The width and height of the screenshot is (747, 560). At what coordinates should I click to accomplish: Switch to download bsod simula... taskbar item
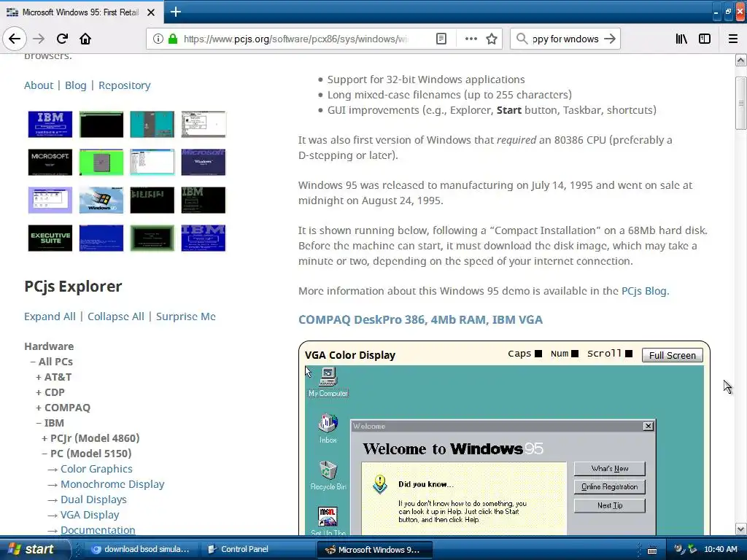(142, 549)
